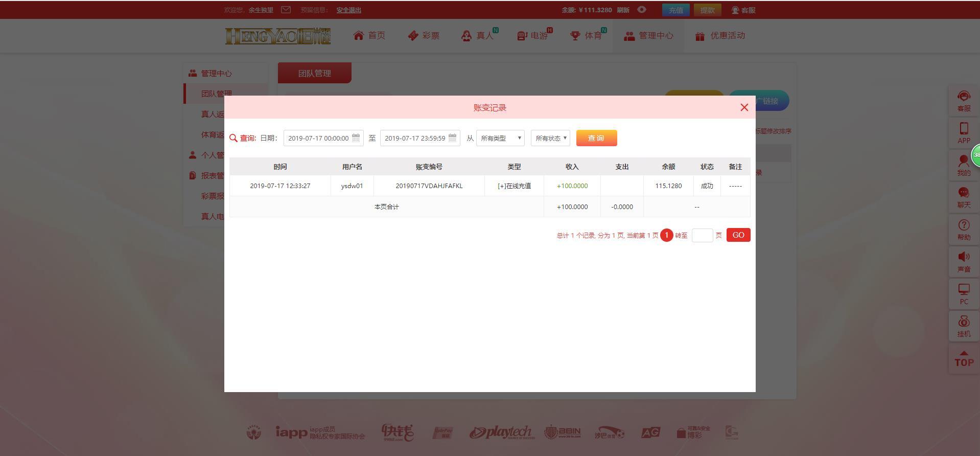
Task: Click the GO pagination button
Action: coord(738,235)
